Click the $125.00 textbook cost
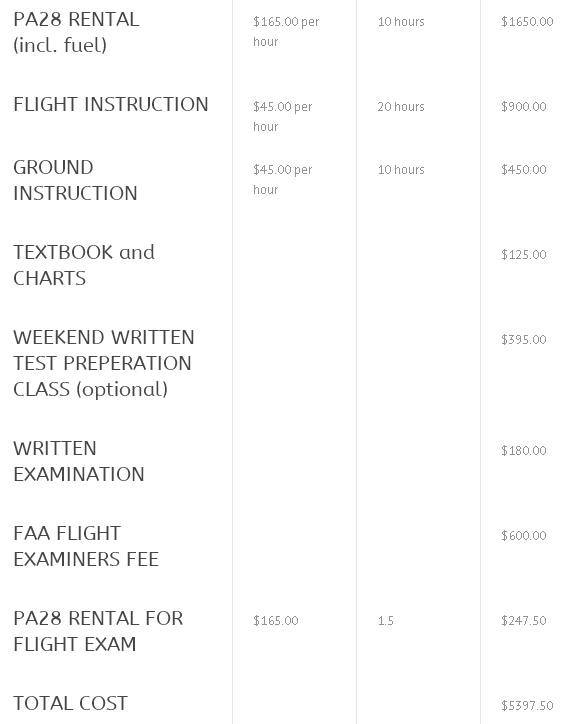Image resolution: width=584 pixels, height=724 pixels. tap(524, 254)
